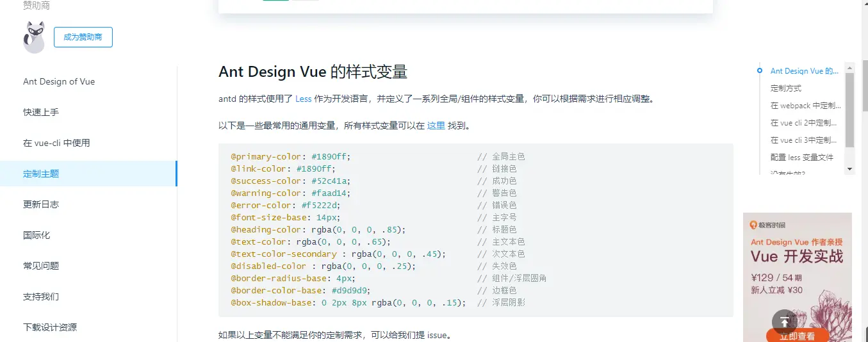This screenshot has width=868, height=342.
Task: Open the 常见问题 sidebar page
Action: click(x=41, y=266)
